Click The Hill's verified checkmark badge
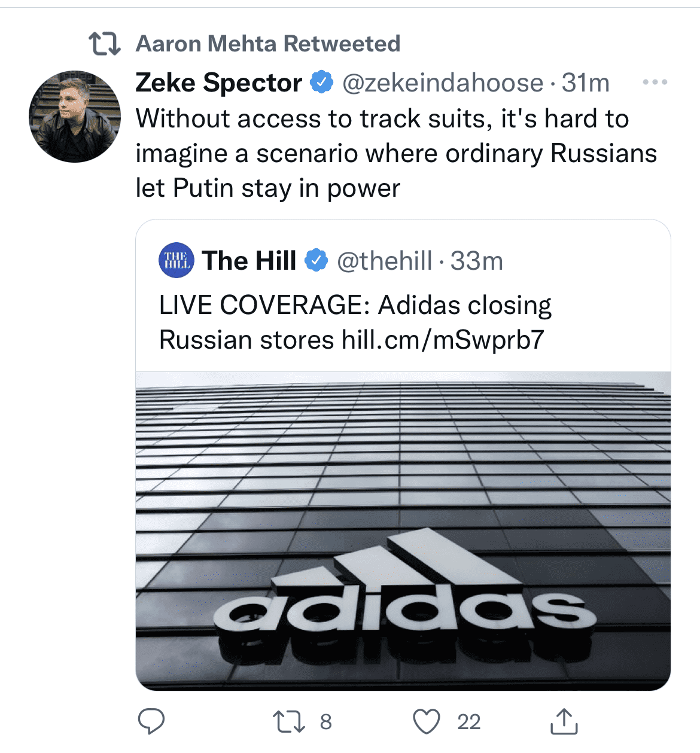This screenshot has width=700, height=753. pyautogui.click(x=316, y=261)
